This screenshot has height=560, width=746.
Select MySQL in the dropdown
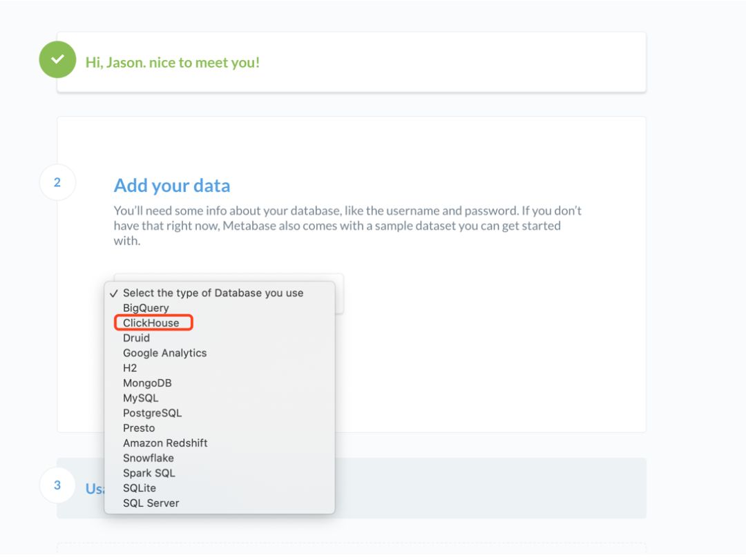click(x=140, y=398)
